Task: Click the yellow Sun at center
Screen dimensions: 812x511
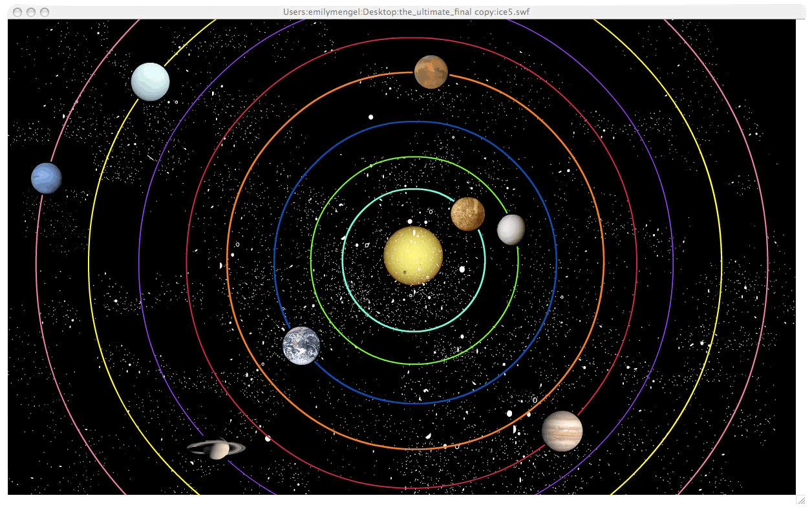Action: [413, 255]
